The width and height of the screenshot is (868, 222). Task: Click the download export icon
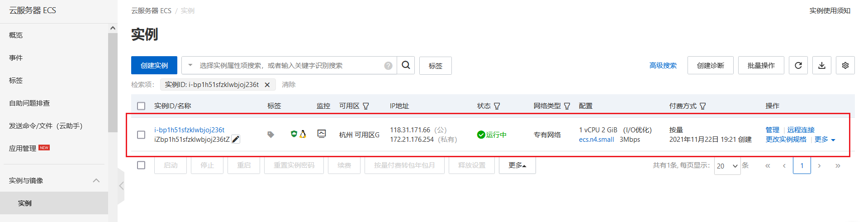pos(822,65)
